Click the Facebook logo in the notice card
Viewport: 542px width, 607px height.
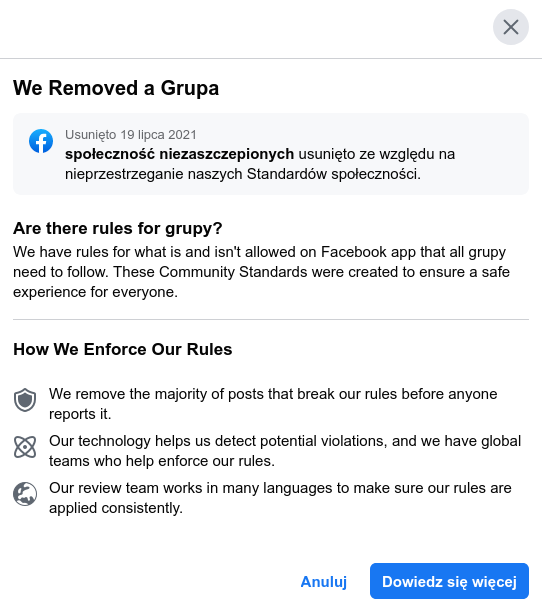(41, 141)
